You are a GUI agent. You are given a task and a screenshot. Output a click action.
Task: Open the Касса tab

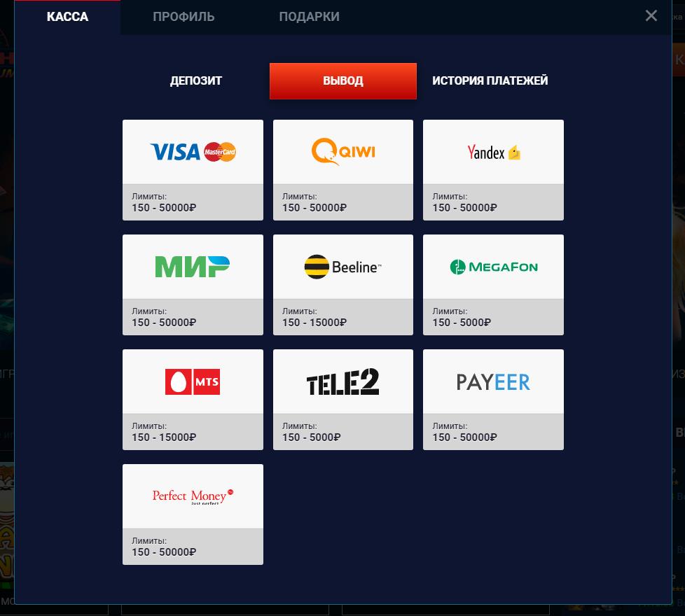click(67, 17)
